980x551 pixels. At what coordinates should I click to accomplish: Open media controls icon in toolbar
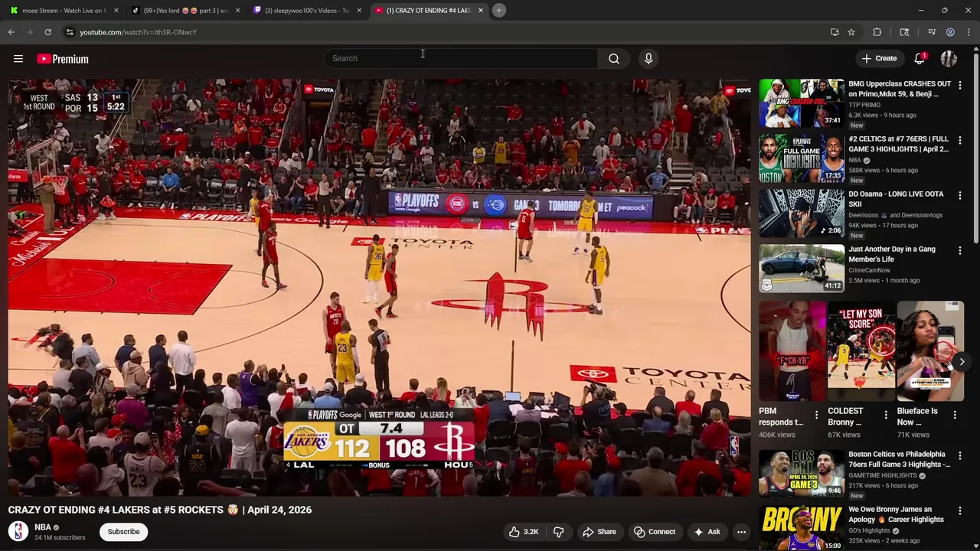[932, 32]
